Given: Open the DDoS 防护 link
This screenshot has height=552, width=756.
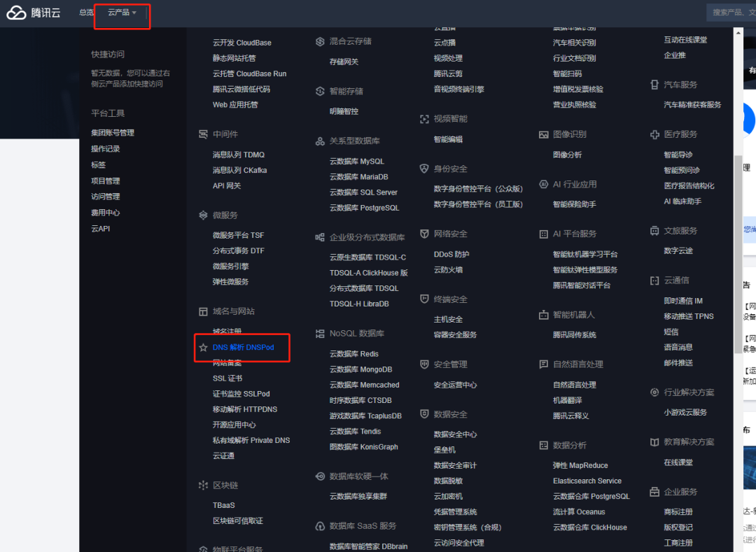Looking at the screenshot, I should coord(451,255).
